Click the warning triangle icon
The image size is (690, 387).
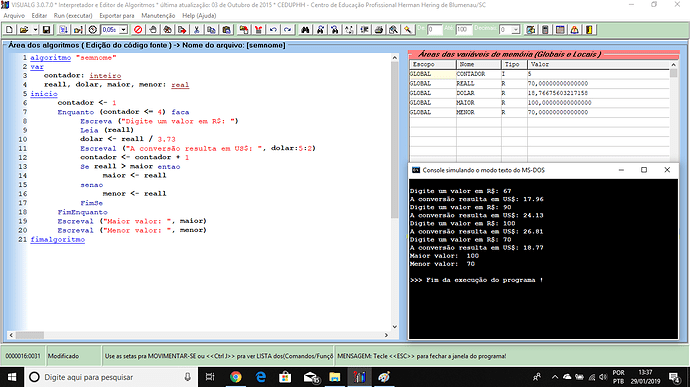point(575,29)
